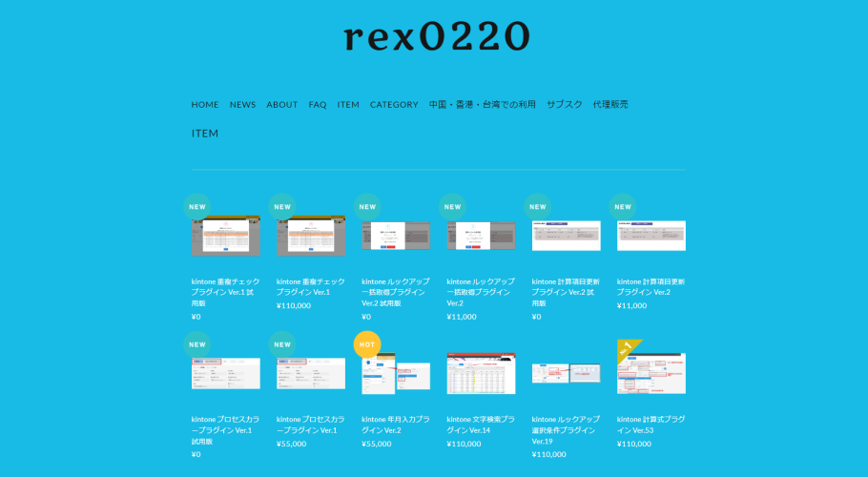868x477 pixels.
Task: Go to the サブスク page
Action: coord(564,105)
